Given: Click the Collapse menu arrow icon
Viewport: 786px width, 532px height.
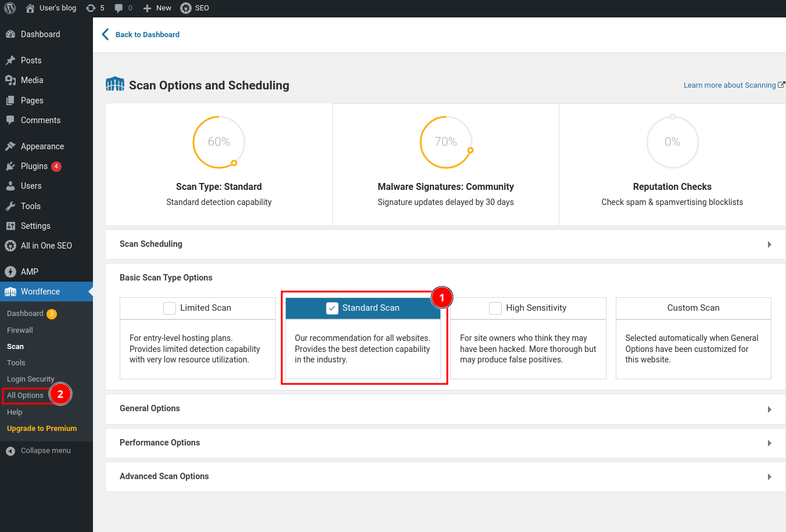Looking at the screenshot, I should [10, 451].
